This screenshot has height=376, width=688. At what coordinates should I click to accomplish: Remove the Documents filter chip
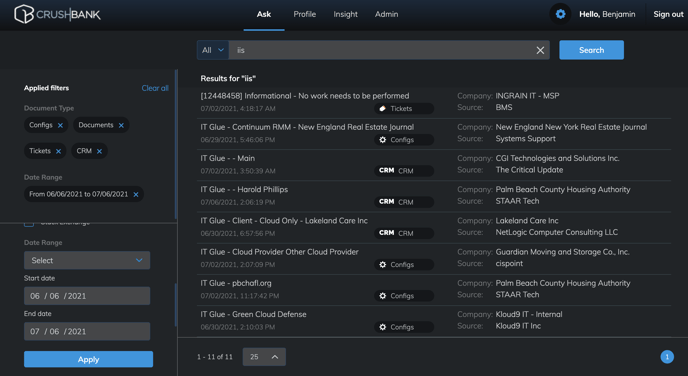(x=121, y=125)
